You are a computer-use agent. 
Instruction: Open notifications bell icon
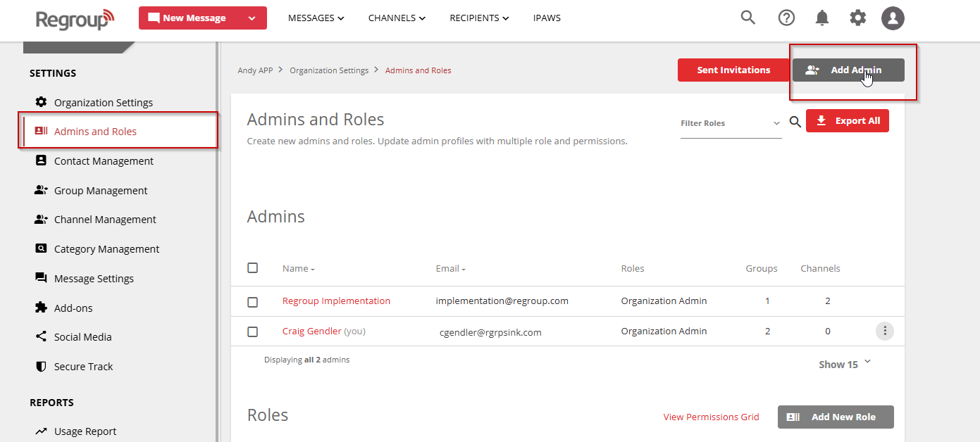tap(821, 18)
